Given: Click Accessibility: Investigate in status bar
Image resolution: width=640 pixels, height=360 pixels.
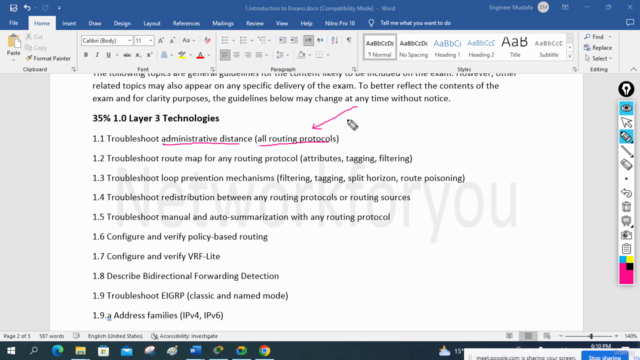Looking at the screenshot, I should click(x=184, y=336).
